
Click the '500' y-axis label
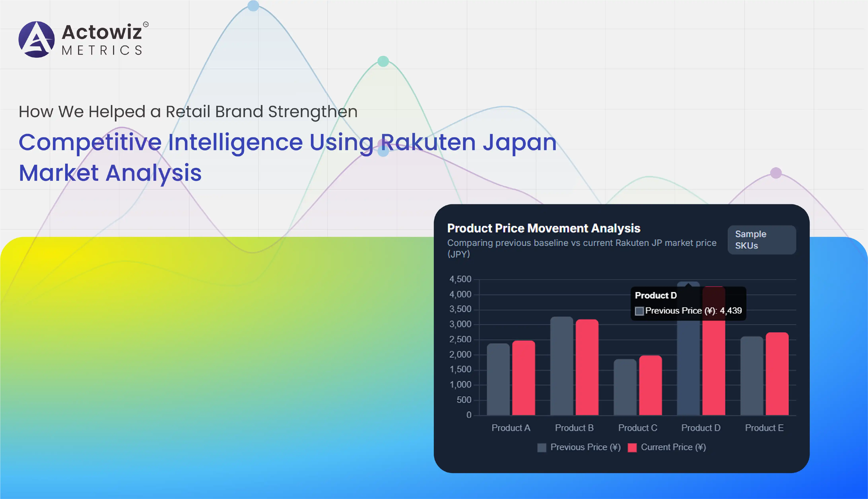(x=464, y=400)
